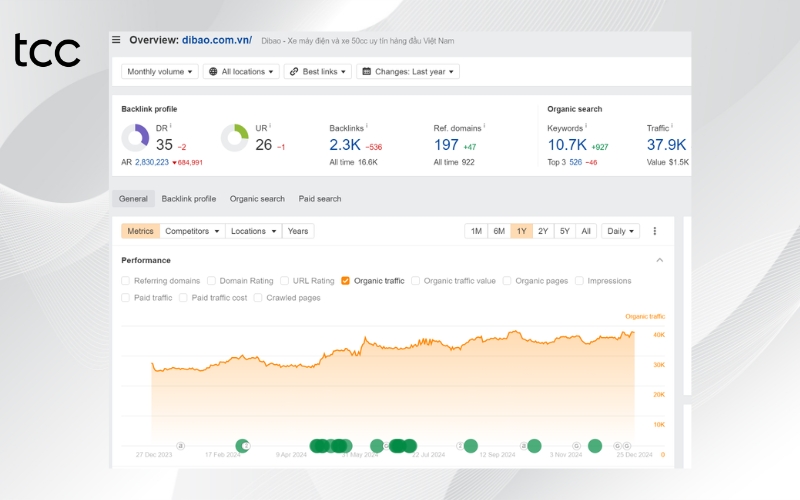Enable Organic traffic value checkbox
The image size is (800, 500).
[415, 281]
